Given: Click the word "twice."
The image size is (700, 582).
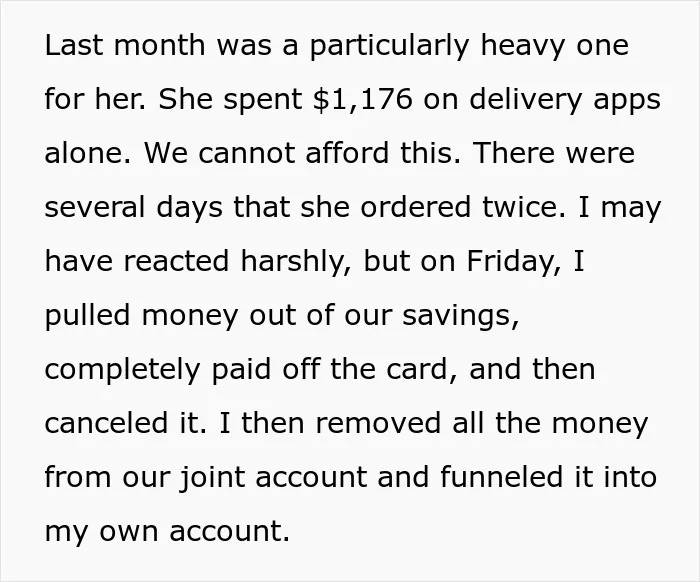Looking at the screenshot, I should (524, 207).
